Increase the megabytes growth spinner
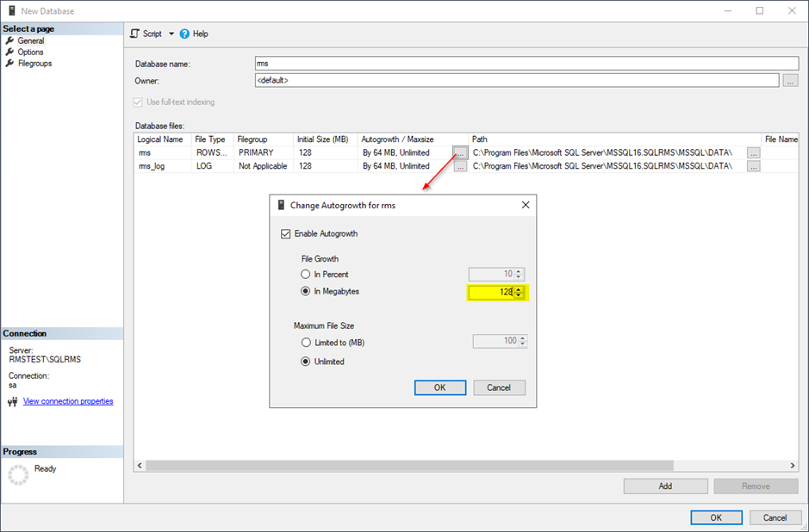The height and width of the screenshot is (532, 809). point(519,289)
